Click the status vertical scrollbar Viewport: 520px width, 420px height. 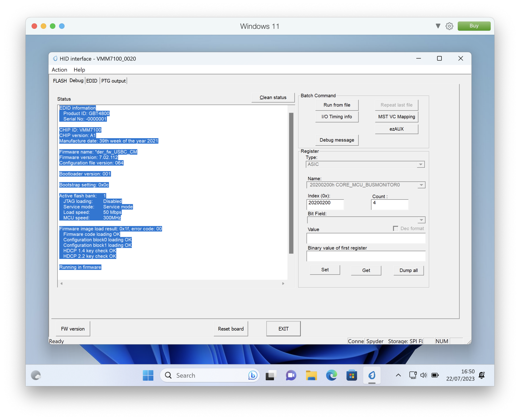291,183
